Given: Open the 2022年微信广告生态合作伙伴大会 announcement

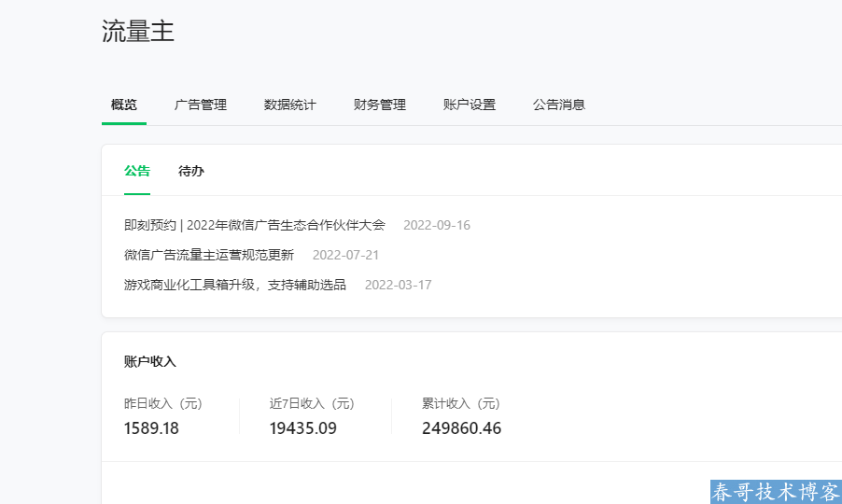Looking at the screenshot, I should click(254, 225).
